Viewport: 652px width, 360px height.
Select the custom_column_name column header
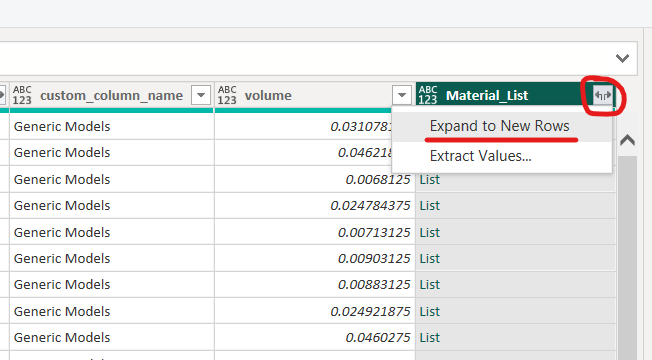point(111,96)
